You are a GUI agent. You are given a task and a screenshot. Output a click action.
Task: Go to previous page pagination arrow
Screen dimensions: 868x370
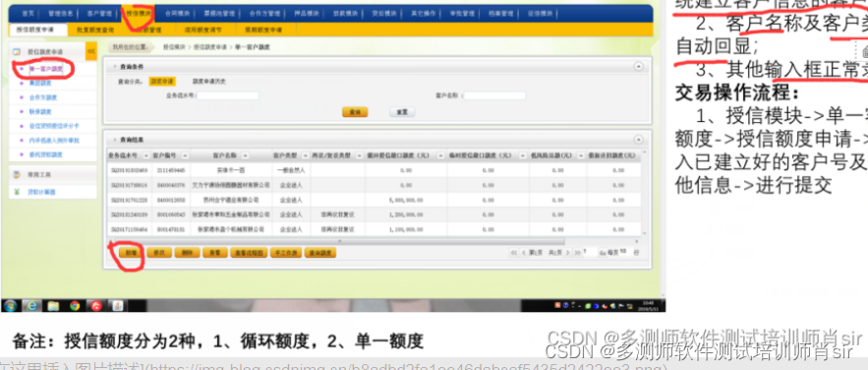click(524, 253)
